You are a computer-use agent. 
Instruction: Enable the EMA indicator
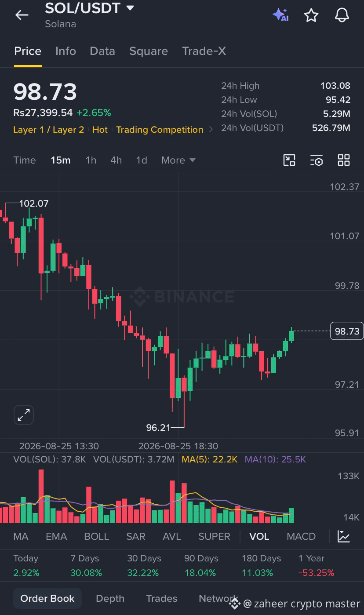point(56,536)
